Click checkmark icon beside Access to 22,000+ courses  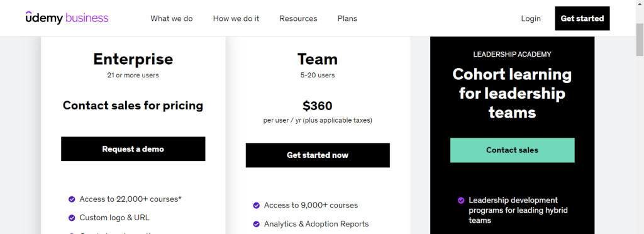pyautogui.click(x=72, y=199)
